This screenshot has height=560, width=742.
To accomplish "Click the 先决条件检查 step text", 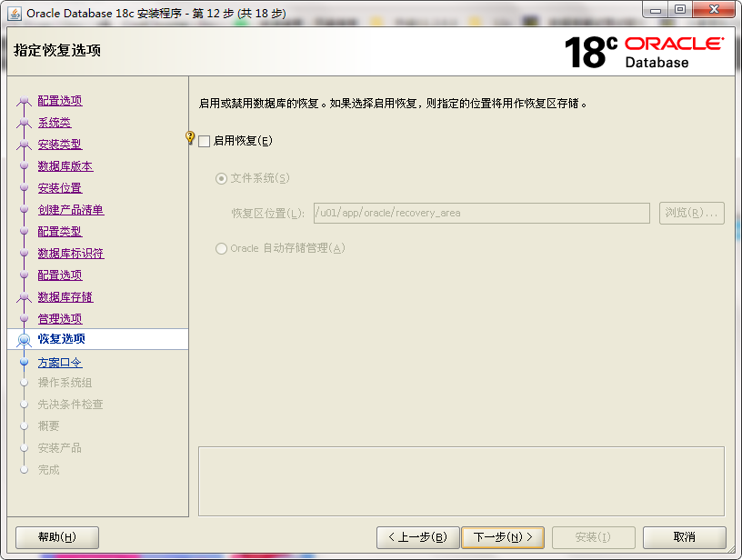I will tap(71, 405).
